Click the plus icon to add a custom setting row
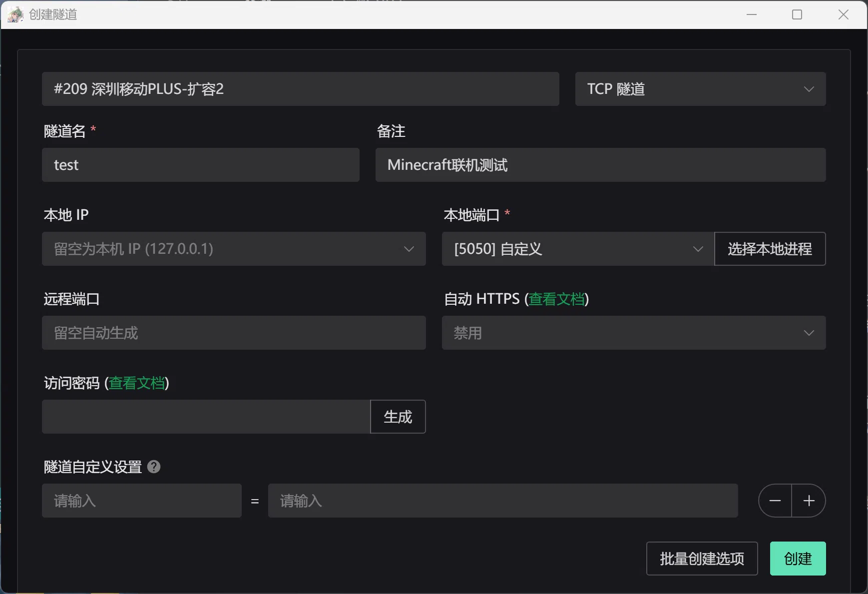 point(808,500)
